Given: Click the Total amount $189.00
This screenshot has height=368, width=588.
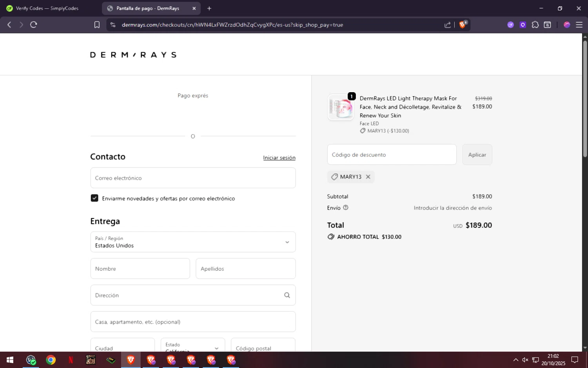Looking at the screenshot, I should tap(479, 226).
